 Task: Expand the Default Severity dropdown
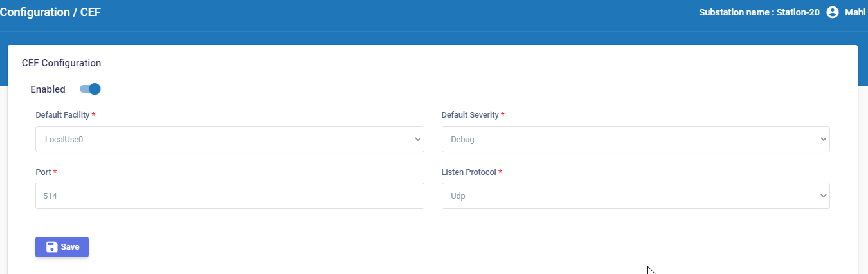pos(635,139)
